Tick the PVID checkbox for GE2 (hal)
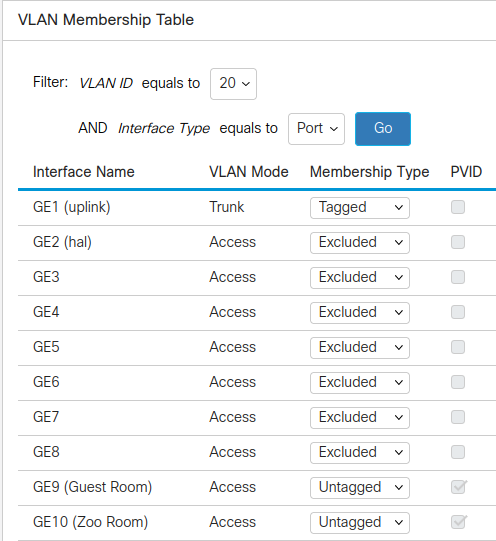This screenshot has width=496, height=541. tap(458, 242)
